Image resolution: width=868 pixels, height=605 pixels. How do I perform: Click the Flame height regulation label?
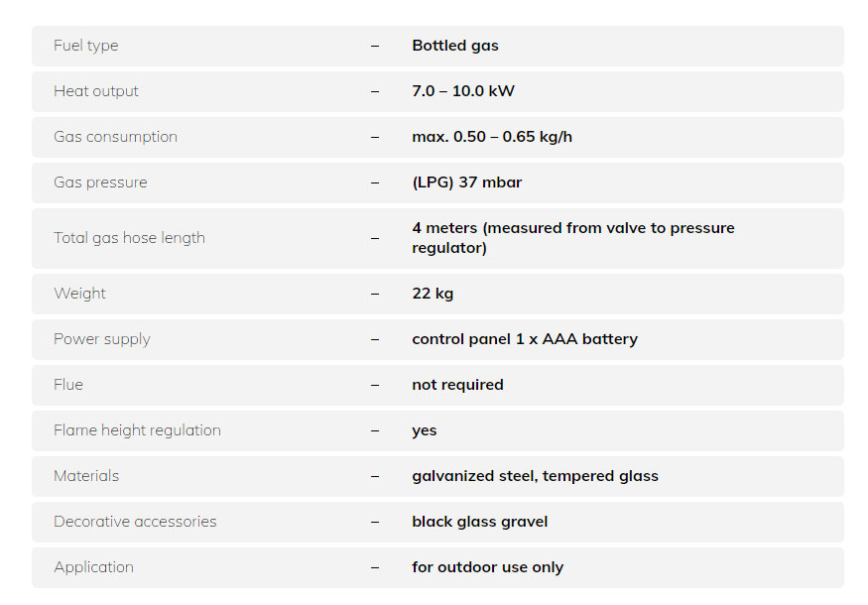pyautogui.click(x=137, y=430)
